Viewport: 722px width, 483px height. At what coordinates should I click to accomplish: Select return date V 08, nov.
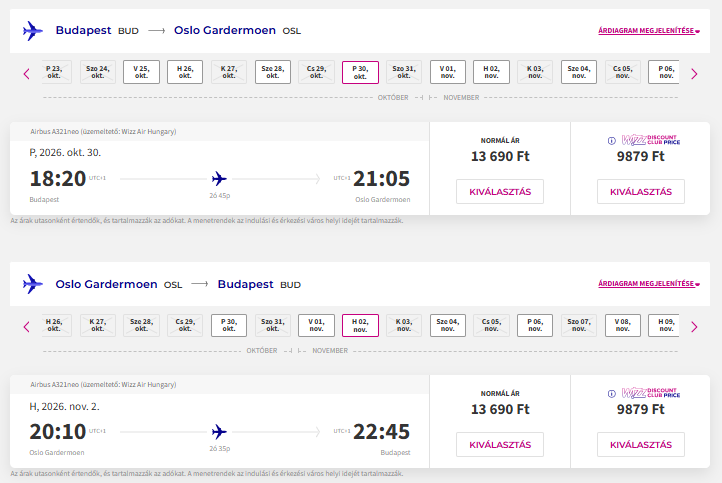pos(623,325)
